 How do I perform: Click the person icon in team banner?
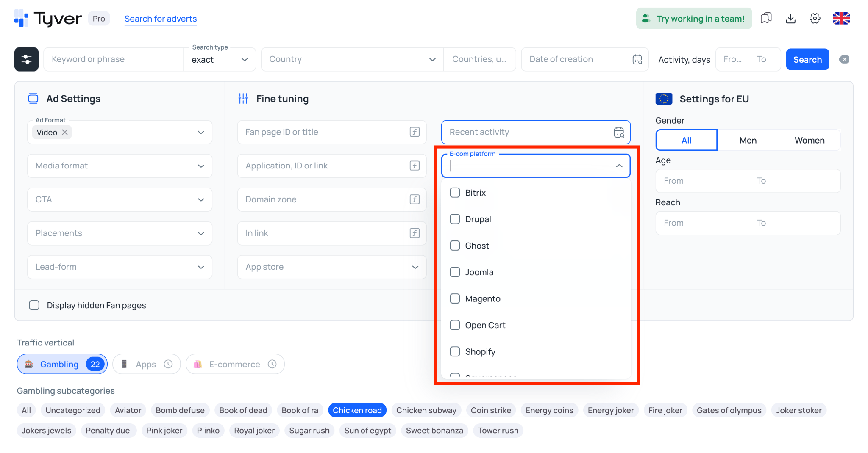tap(645, 18)
